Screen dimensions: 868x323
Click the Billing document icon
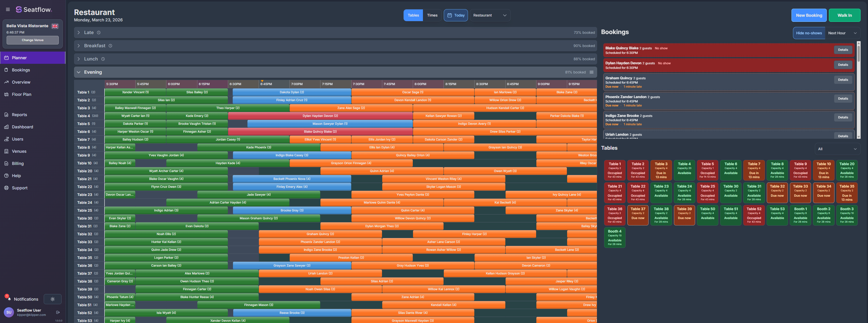pyautogui.click(x=6, y=163)
